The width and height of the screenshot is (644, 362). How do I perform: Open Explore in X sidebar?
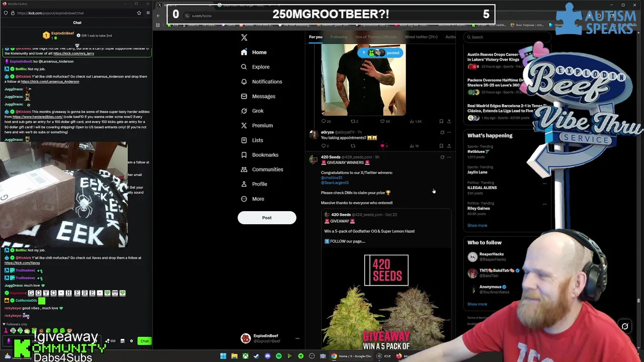click(x=255, y=67)
